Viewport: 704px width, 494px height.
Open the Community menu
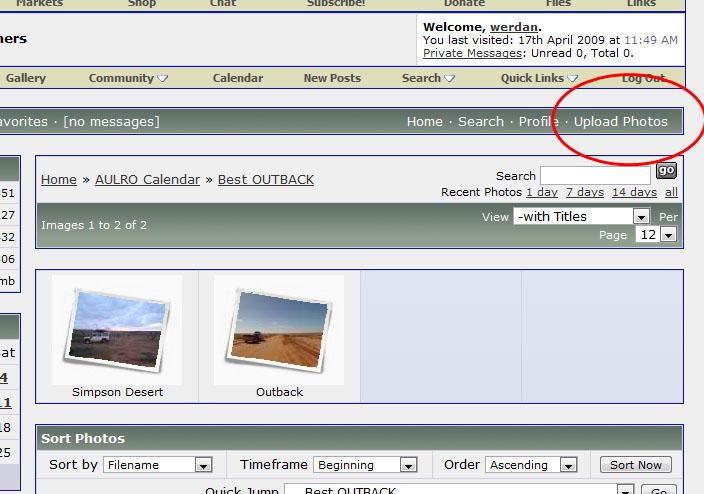128,78
